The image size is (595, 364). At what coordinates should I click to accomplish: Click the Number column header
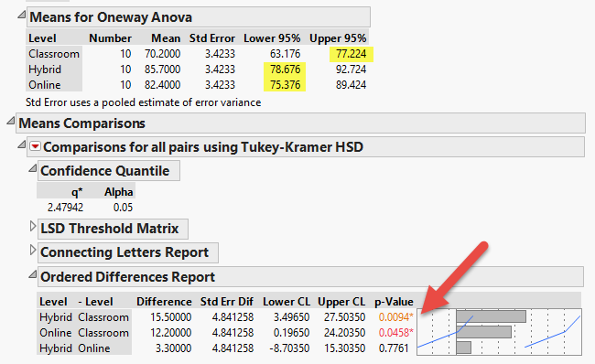pos(110,38)
